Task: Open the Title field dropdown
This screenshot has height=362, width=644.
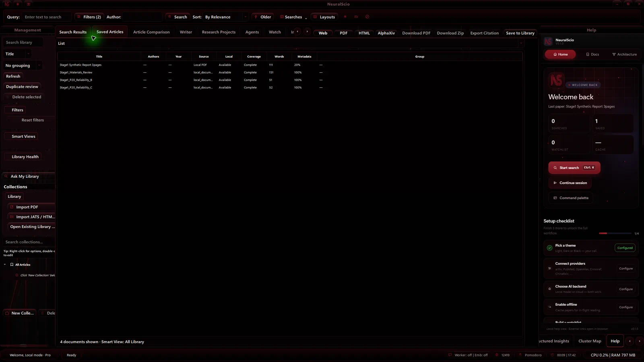Action: click(17, 54)
